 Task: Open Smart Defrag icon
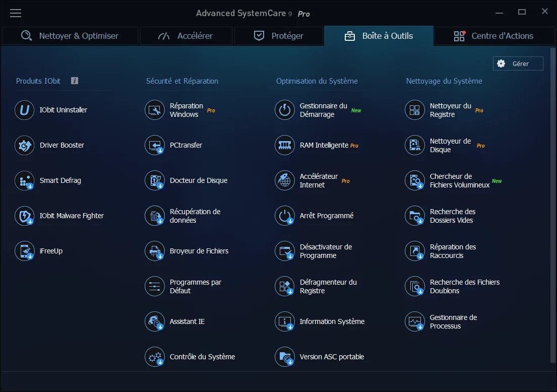tap(25, 180)
